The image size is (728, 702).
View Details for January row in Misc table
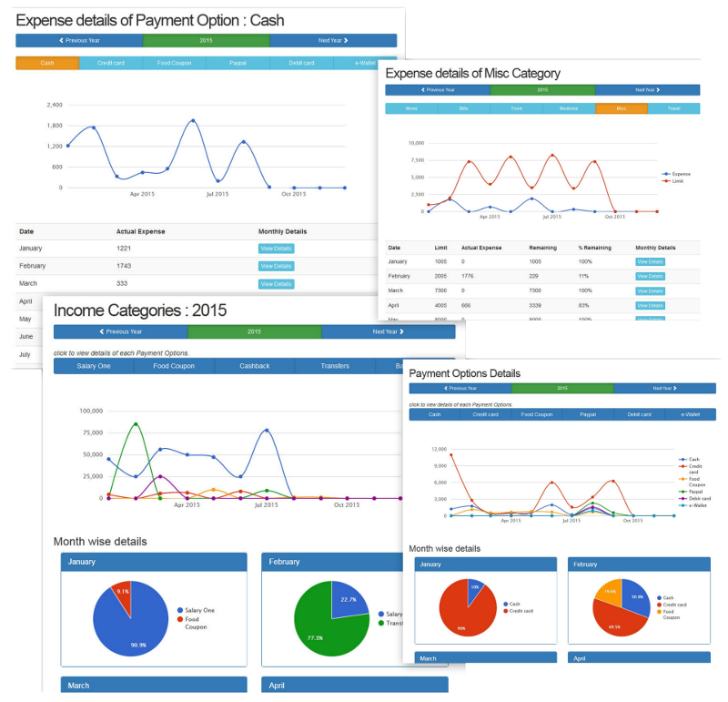(x=650, y=262)
